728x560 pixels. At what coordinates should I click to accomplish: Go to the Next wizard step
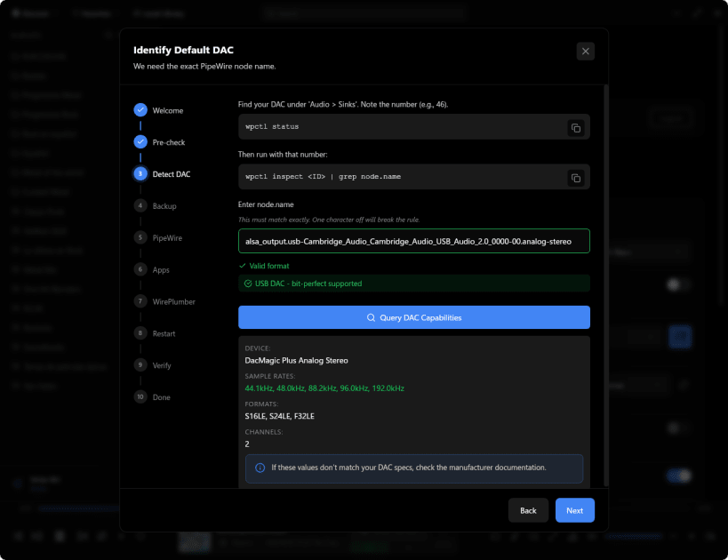point(575,510)
